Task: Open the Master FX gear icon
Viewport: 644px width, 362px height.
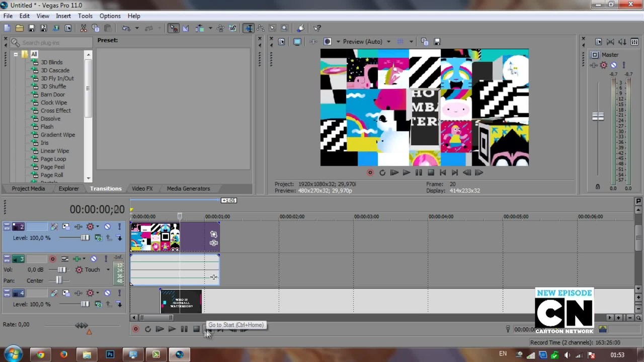Action: click(x=603, y=65)
